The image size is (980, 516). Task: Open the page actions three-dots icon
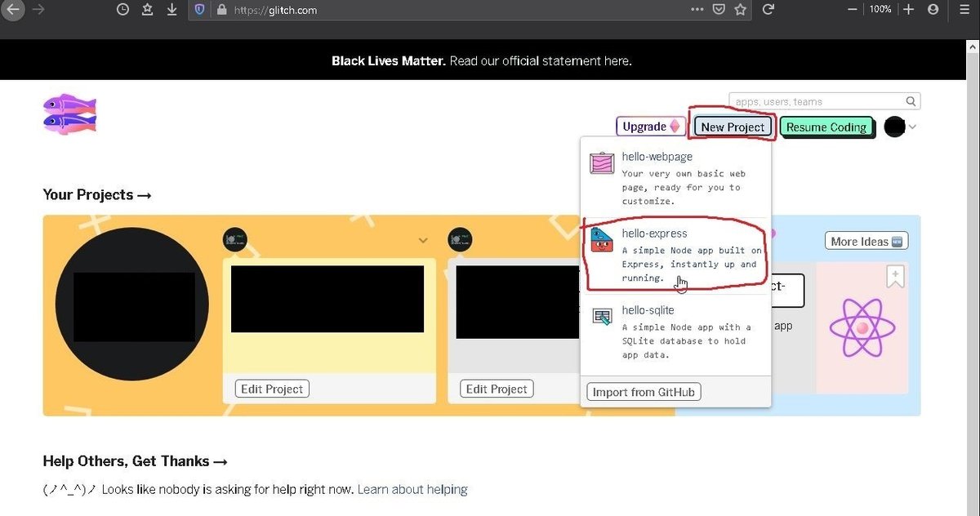click(x=697, y=10)
